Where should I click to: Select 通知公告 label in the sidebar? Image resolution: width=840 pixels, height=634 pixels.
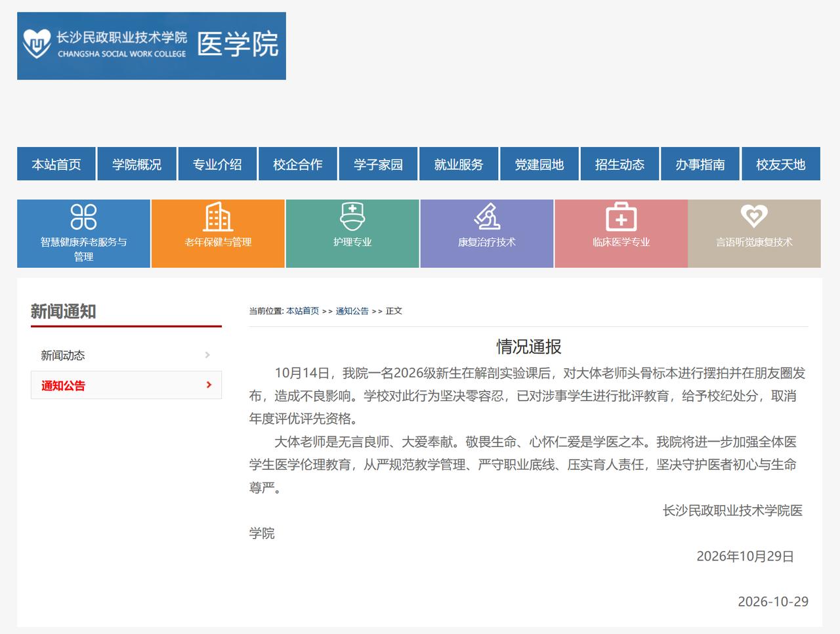click(x=63, y=385)
